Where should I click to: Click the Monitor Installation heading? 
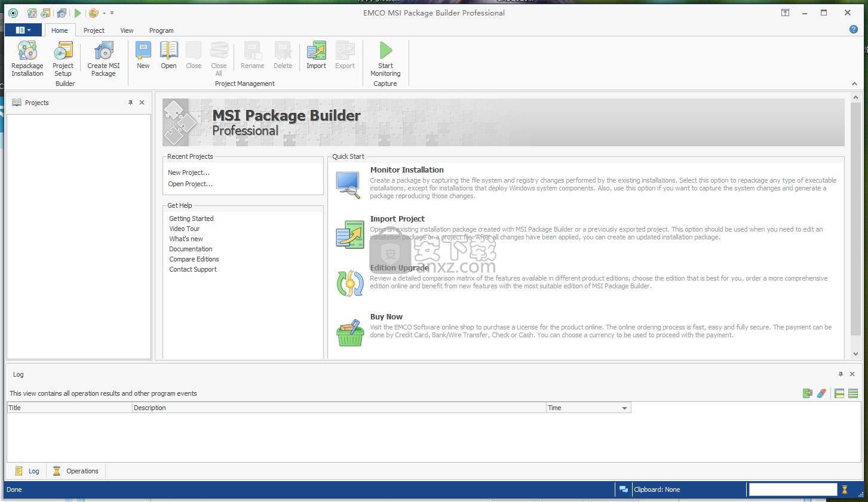pyautogui.click(x=407, y=170)
